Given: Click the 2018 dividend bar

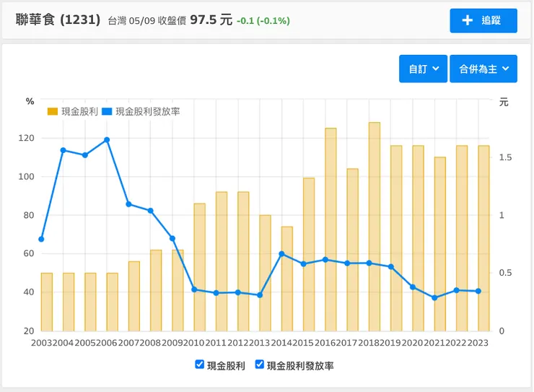Looking at the screenshot, I should 374,231.
